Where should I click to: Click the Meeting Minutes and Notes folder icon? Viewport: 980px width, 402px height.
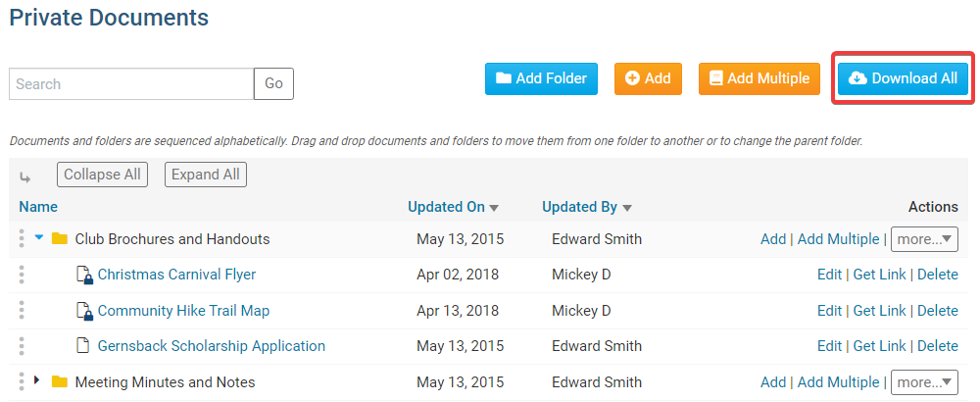point(60,382)
